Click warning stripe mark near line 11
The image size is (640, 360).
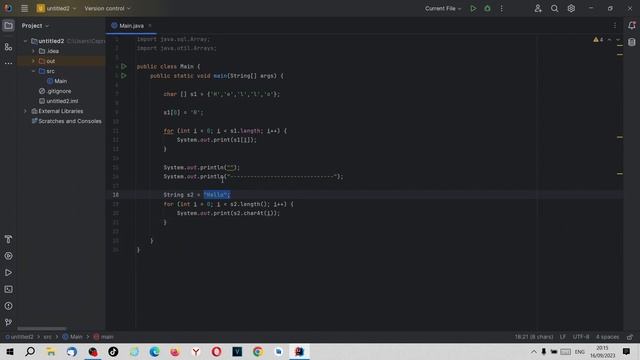tap(620, 137)
